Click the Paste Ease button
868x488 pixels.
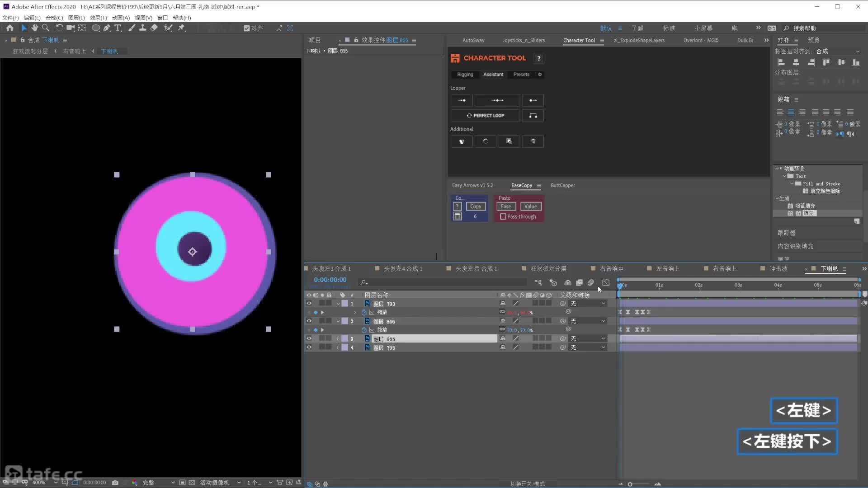pos(506,206)
